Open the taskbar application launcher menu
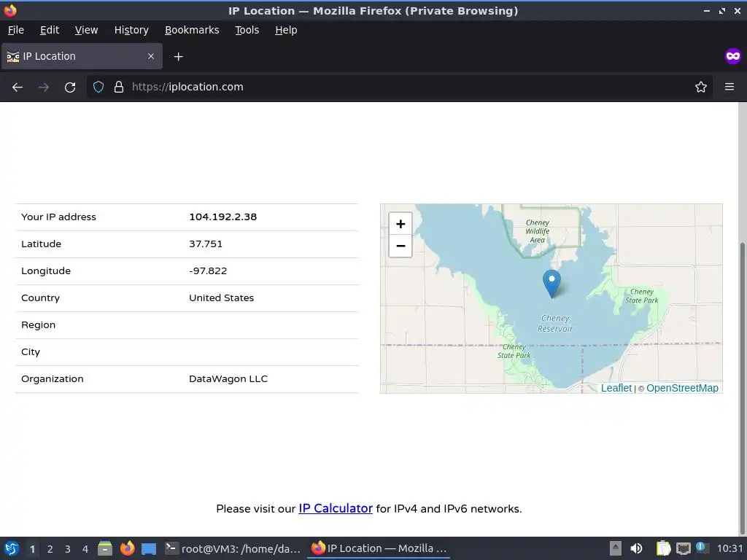The height and width of the screenshot is (560, 747). point(12,548)
